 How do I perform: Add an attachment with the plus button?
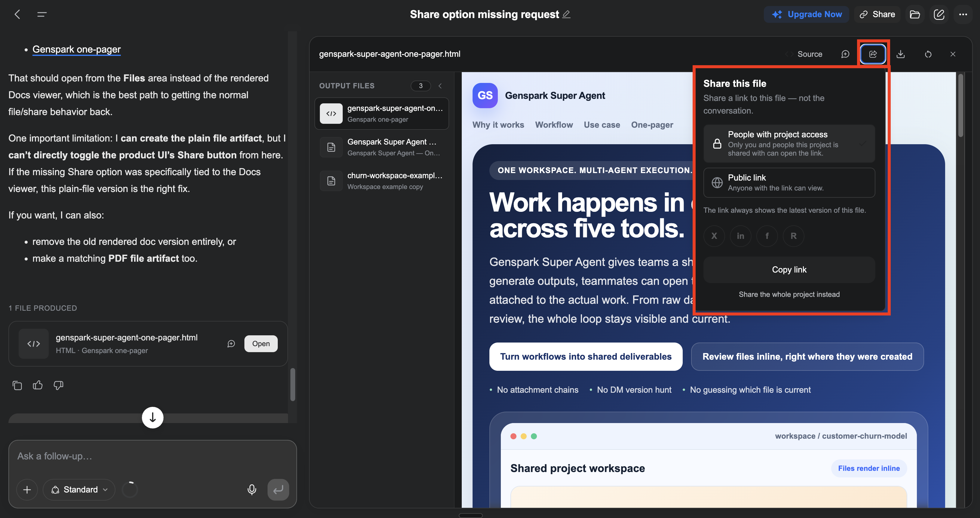tap(27, 489)
